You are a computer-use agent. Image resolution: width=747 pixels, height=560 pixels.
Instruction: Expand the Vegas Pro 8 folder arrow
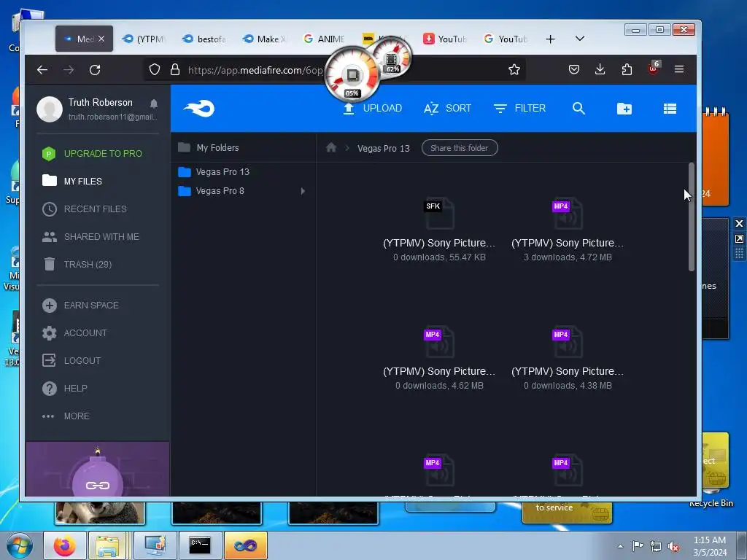303,191
